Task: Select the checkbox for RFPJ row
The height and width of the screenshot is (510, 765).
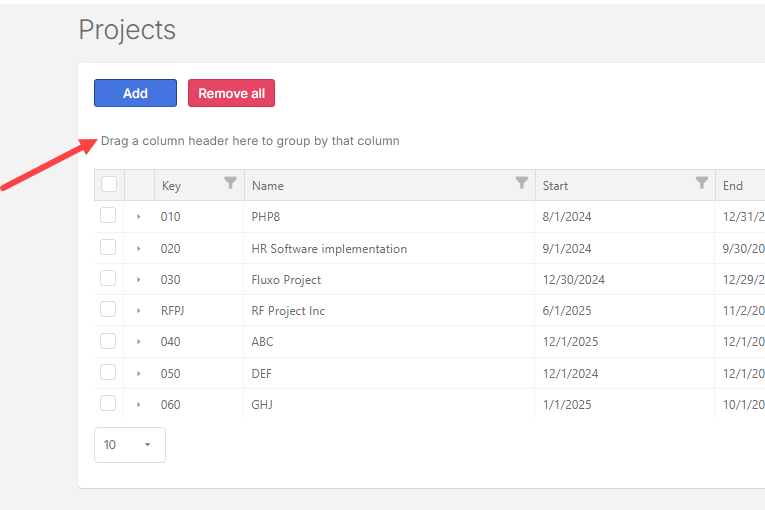Action: (x=108, y=310)
